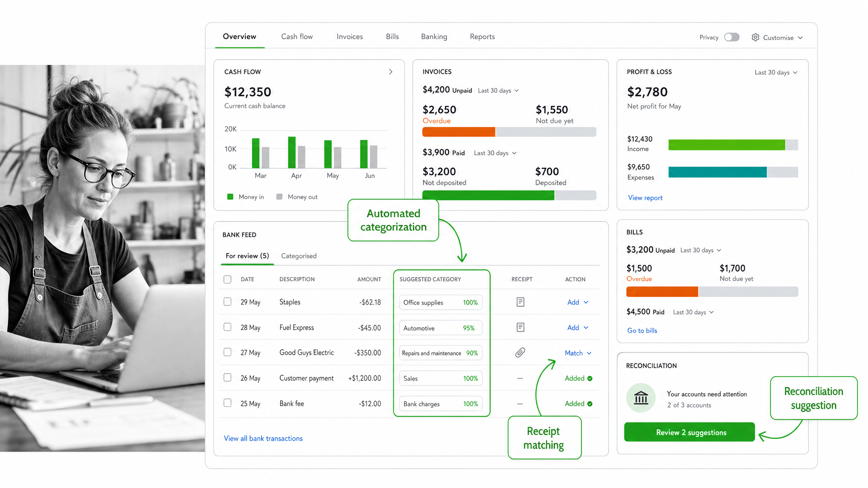The height and width of the screenshot is (488, 868).
Task: Switch to the Cash flow tab
Action: pos(297,36)
